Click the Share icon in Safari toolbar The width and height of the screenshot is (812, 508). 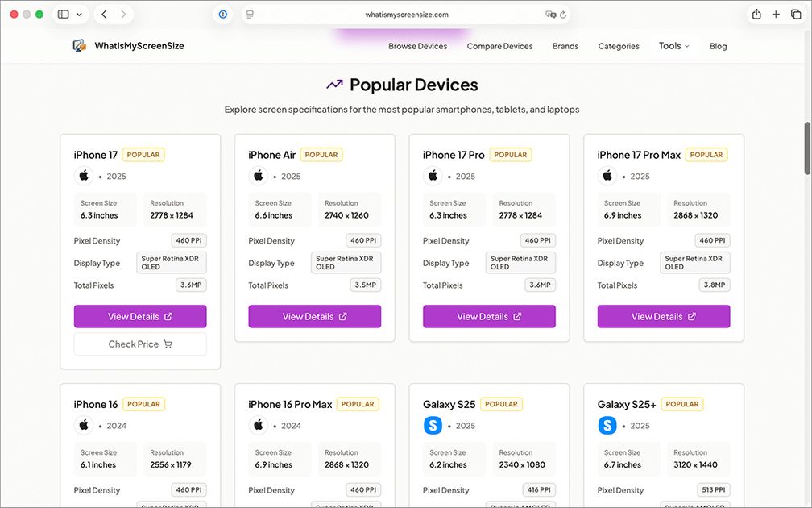756,15
